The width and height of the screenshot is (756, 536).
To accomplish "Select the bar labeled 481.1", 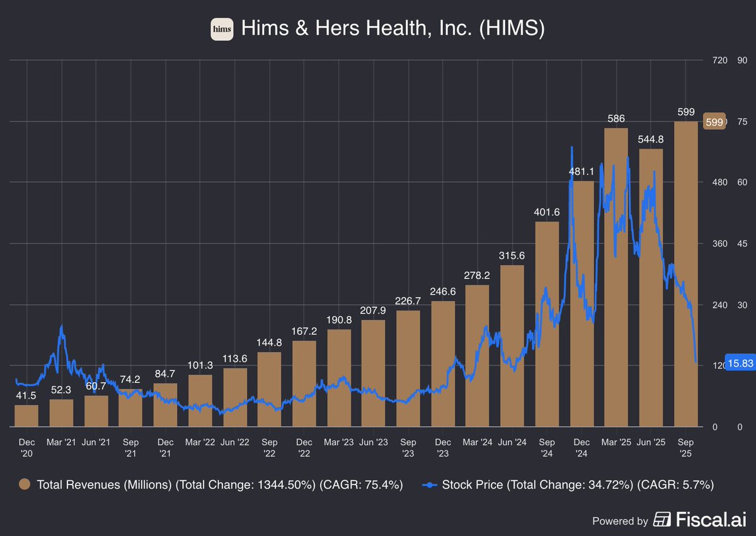I will pyautogui.click(x=581, y=305).
